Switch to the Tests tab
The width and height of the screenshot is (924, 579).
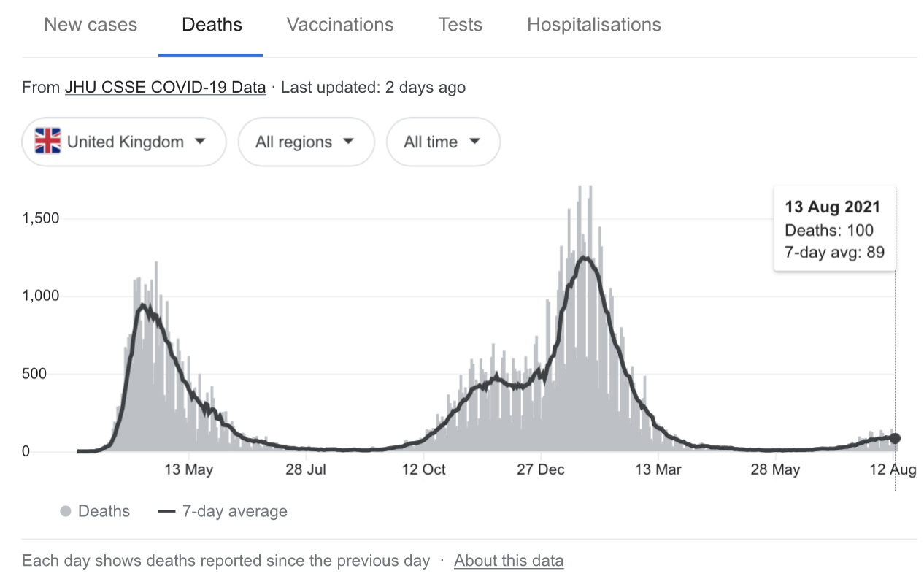460,25
